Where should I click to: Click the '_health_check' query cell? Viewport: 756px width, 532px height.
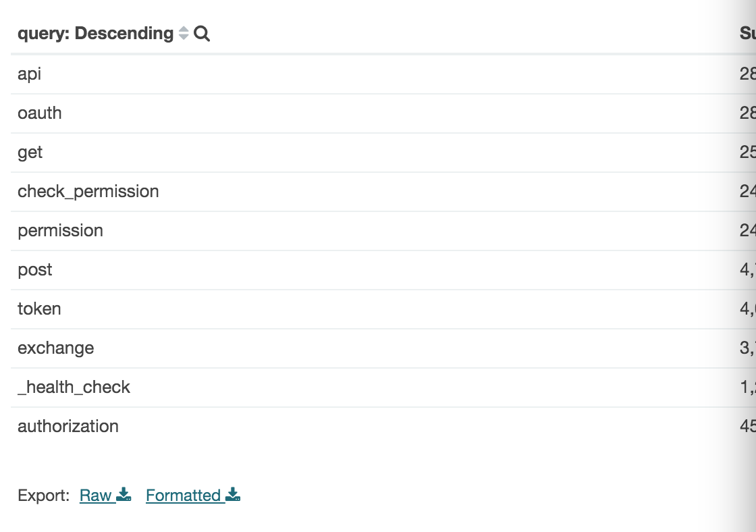[74, 387]
